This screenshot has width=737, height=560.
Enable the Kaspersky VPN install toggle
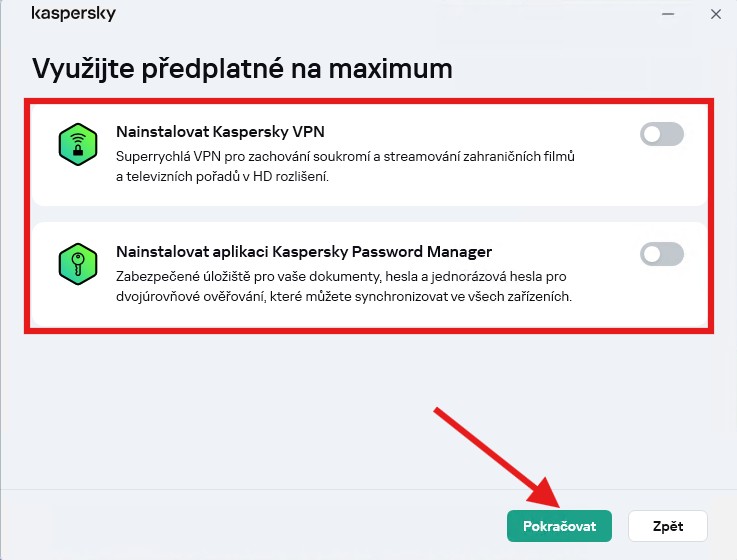point(661,134)
